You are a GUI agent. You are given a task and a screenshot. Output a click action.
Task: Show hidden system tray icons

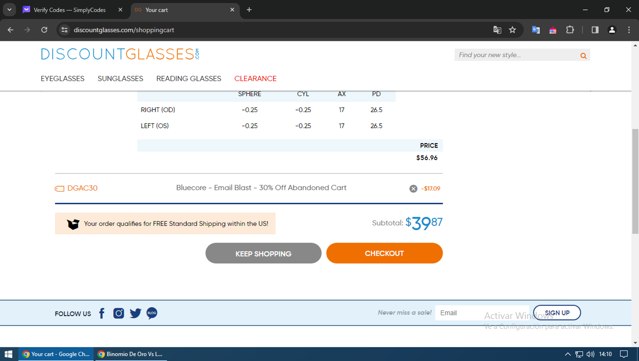pyautogui.click(x=568, y=354)
